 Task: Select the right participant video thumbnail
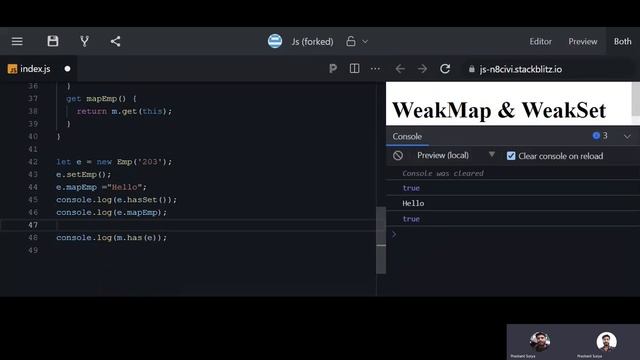tap(606, 342)
